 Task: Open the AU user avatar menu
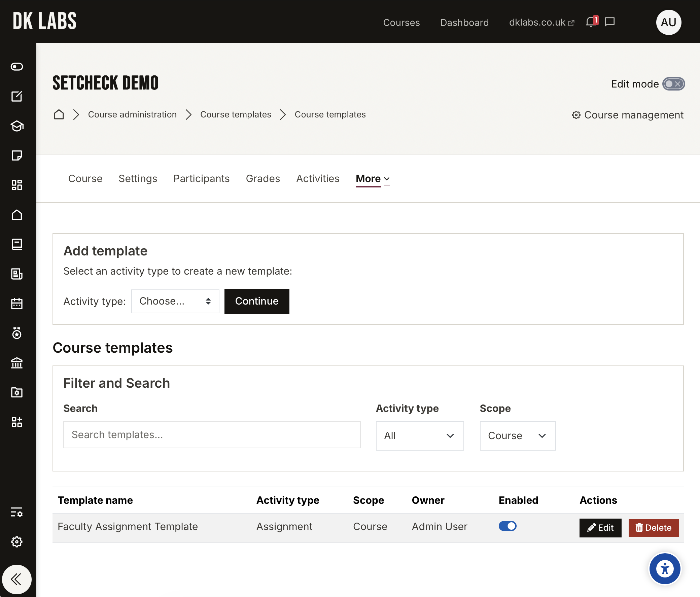tap(669, 22)
